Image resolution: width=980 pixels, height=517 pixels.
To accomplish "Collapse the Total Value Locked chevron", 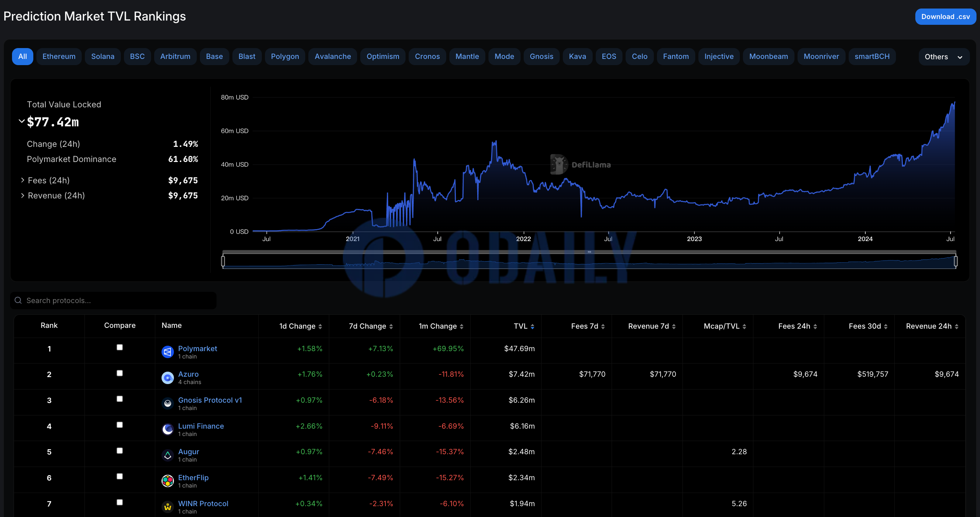I will (22, 121).
